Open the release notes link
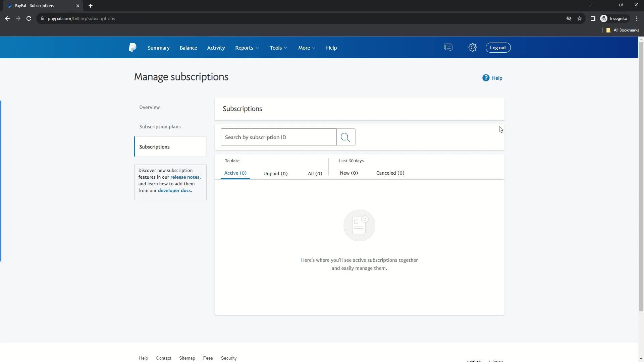Viewport: 644px width, 362px height. (185, 177)
